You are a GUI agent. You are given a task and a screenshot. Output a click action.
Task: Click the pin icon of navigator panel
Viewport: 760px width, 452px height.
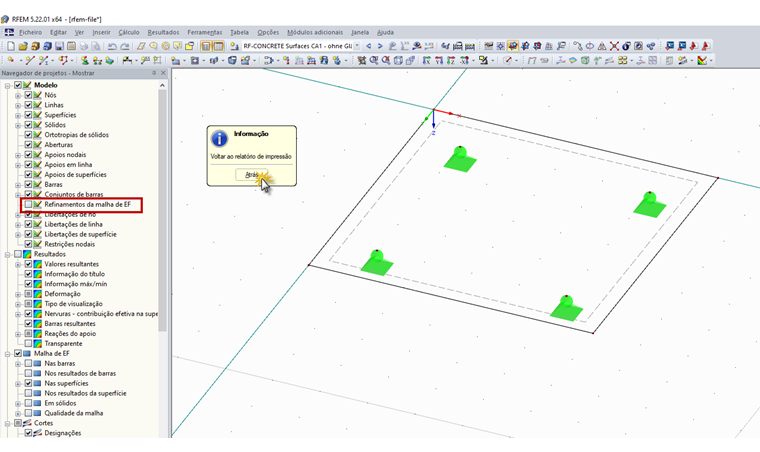tap(154, 73)
